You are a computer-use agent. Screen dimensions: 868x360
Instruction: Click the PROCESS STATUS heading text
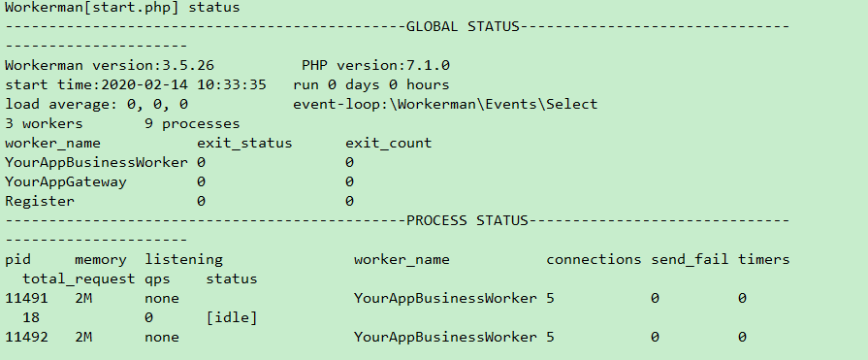coord(467,220)
